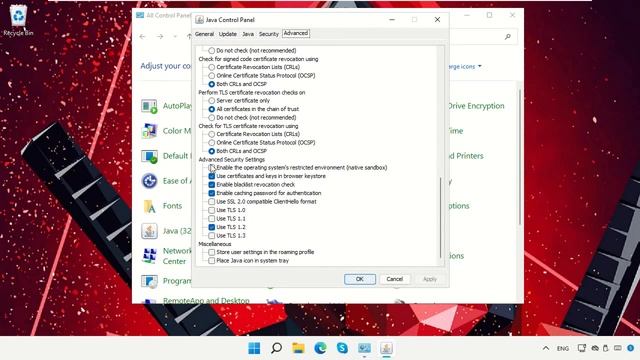Show hidden system tray icons chevron
Screen dimensions: 640x360
(x=546, y=348)
